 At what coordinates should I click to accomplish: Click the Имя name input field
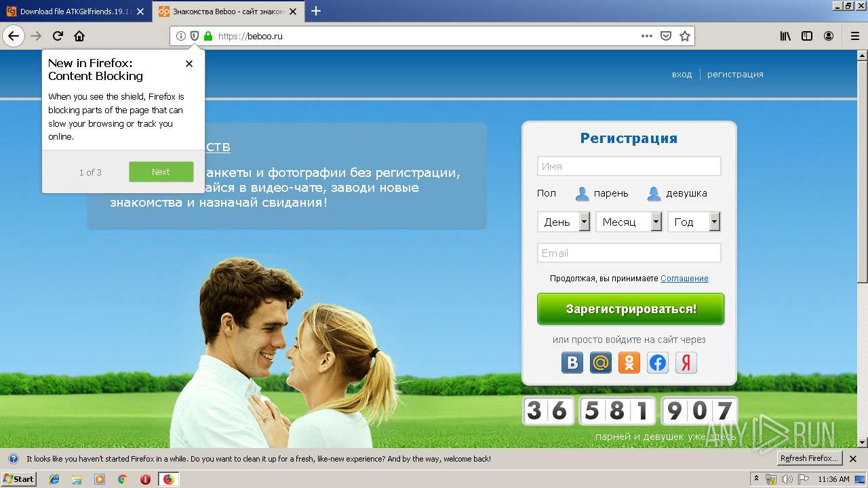pyautogui.click(x=629, y=166)
